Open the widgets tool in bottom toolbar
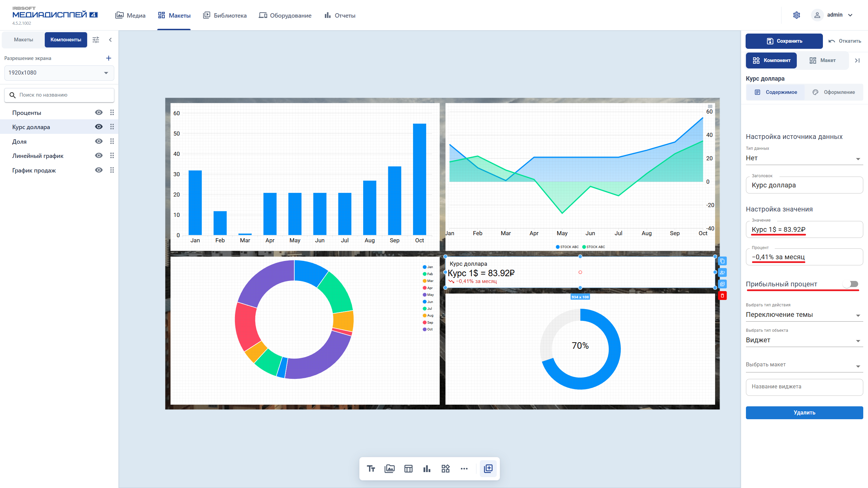Viewport: 868px width, 488px height. click(446, 469)
